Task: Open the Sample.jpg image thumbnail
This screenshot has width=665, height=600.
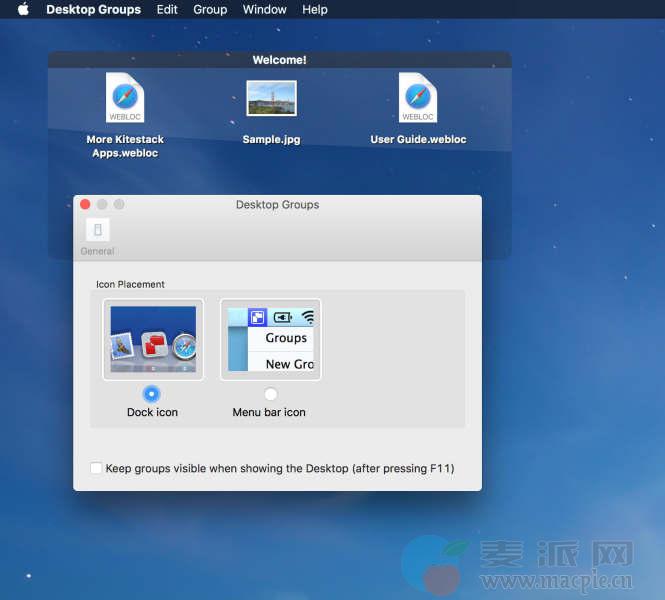Action: pos(271,99)
